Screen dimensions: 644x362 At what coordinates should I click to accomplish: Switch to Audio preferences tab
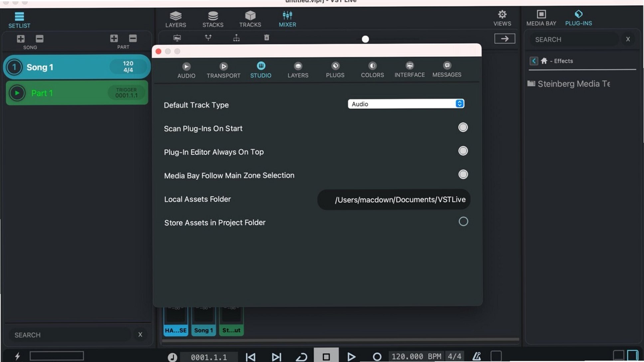point(186,70)
